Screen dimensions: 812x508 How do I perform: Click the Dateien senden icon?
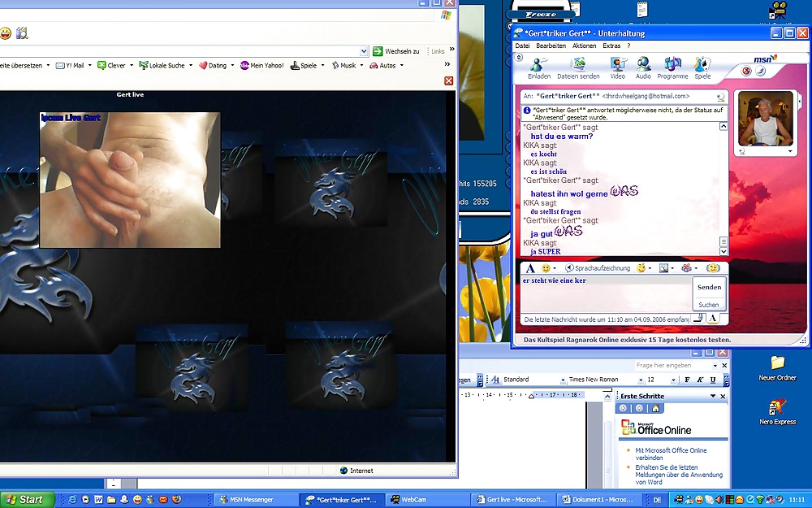coord(578,65)
